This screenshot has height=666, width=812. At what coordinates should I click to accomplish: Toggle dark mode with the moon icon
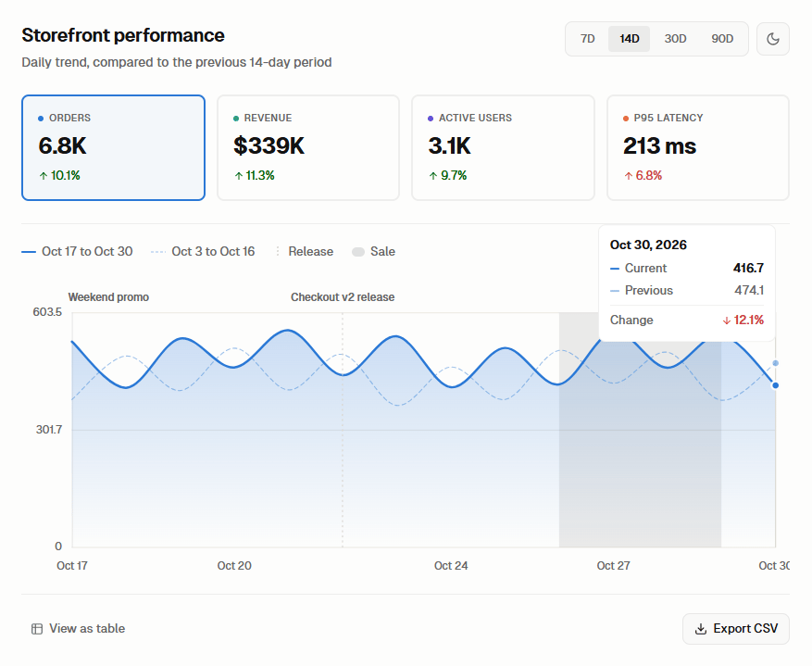(x=772, y=39)
